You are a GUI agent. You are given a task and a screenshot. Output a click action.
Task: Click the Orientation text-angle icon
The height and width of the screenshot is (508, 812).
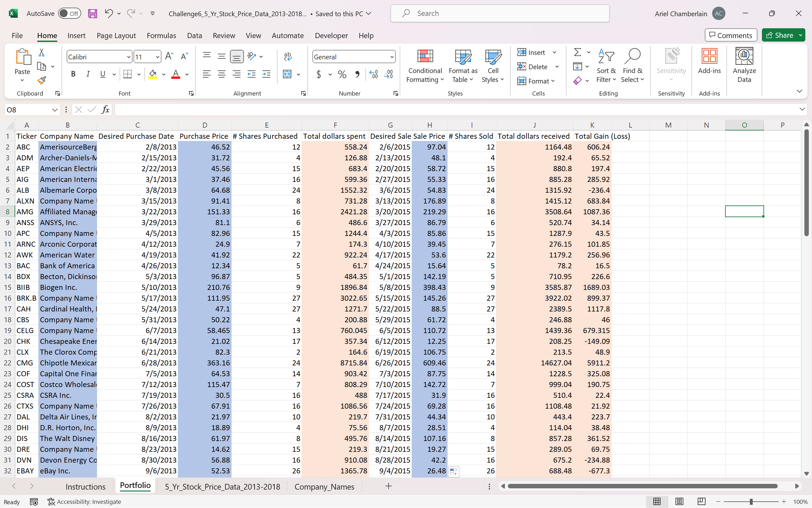251,57
